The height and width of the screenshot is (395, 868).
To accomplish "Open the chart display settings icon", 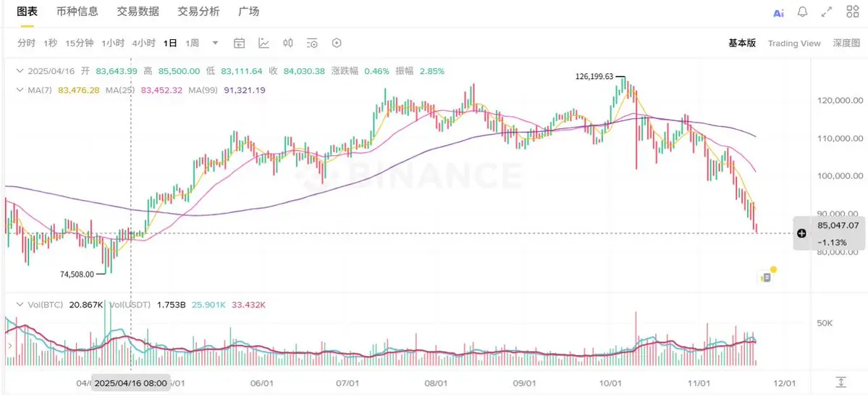I will [312, 43].
